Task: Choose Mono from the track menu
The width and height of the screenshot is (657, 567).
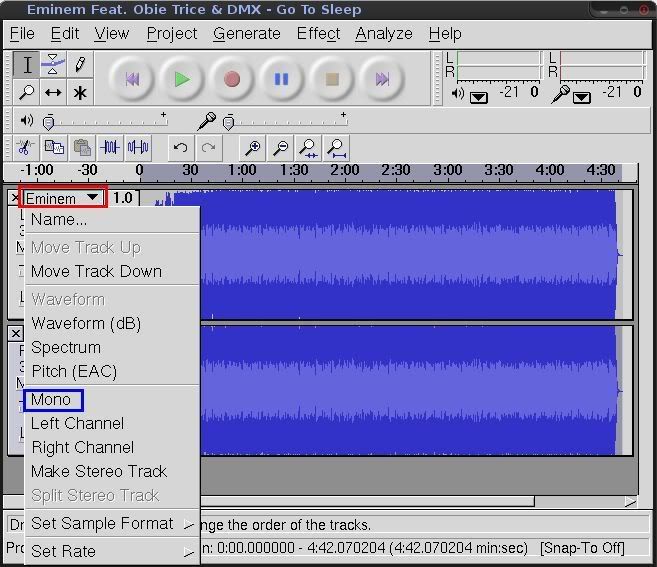Action: (52, 399)
